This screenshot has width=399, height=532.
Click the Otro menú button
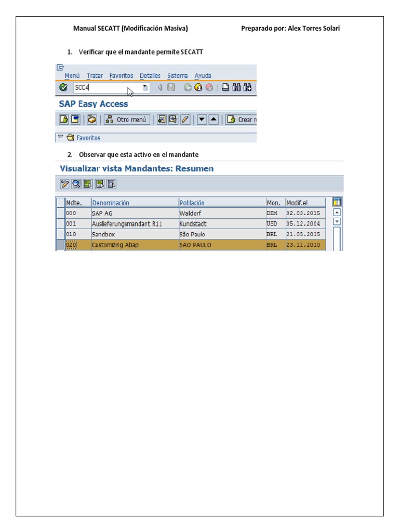click(x=127, y=119)
